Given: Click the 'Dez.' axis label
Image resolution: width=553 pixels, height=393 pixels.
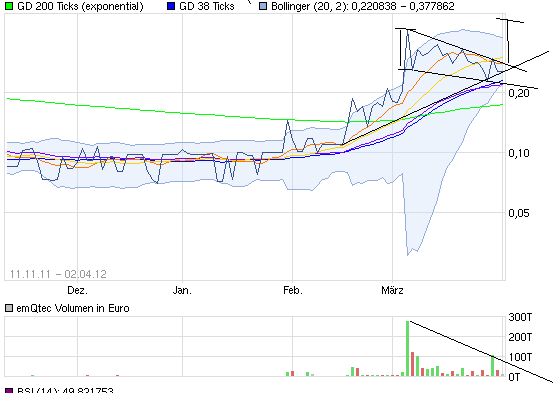Looking at the screenshot, I should point(77,290).
